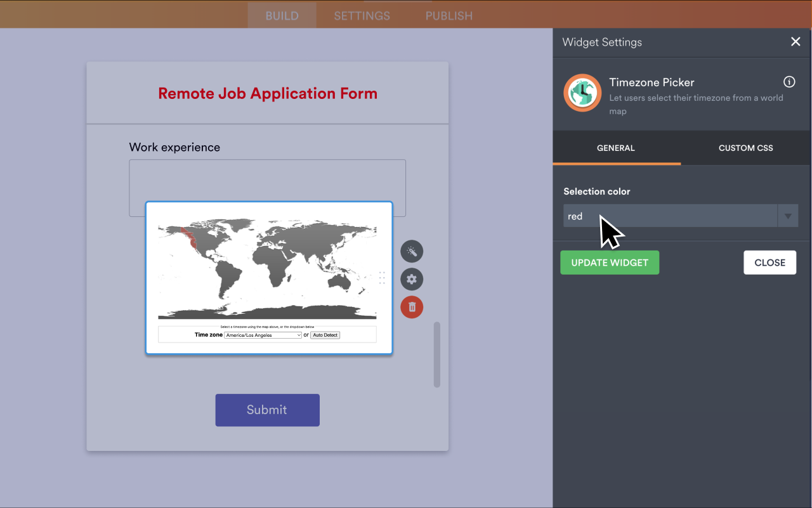The height and width of the screenshot is (508, 812).
Task: Switch to the CUSTOM CSS tab
Action: [x=745, y=148]
